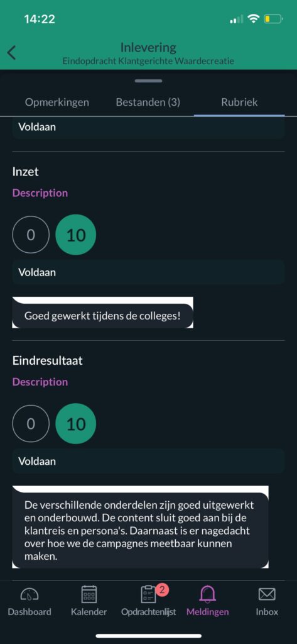This screenshot has height=644, width=297.
Task: Tap the battery status icon
Action: (x=273, y=19)
